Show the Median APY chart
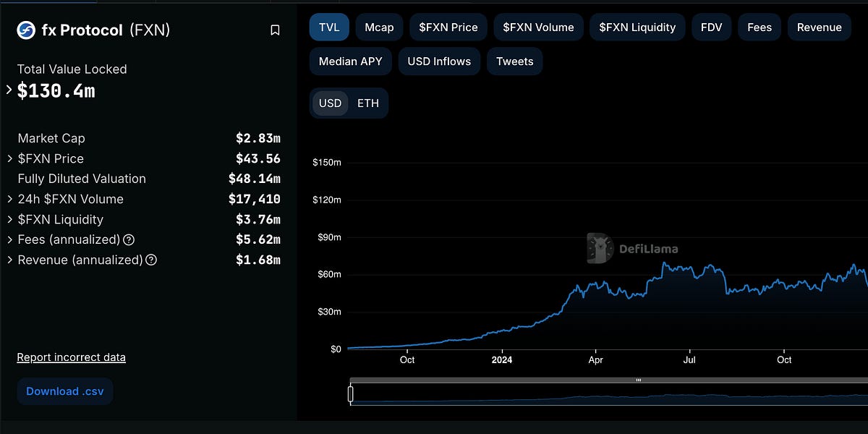The width and height of the screenshot is (868, 434). [x=350, y=61]
